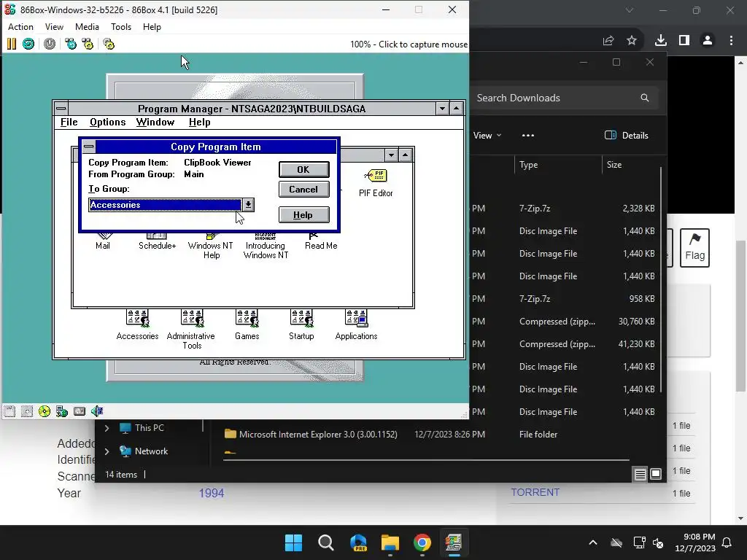This screenshot has width=747, height=560.
Task: Switch to large thumbnails view button
Action: pyautogui.click(x=656, y=474)
